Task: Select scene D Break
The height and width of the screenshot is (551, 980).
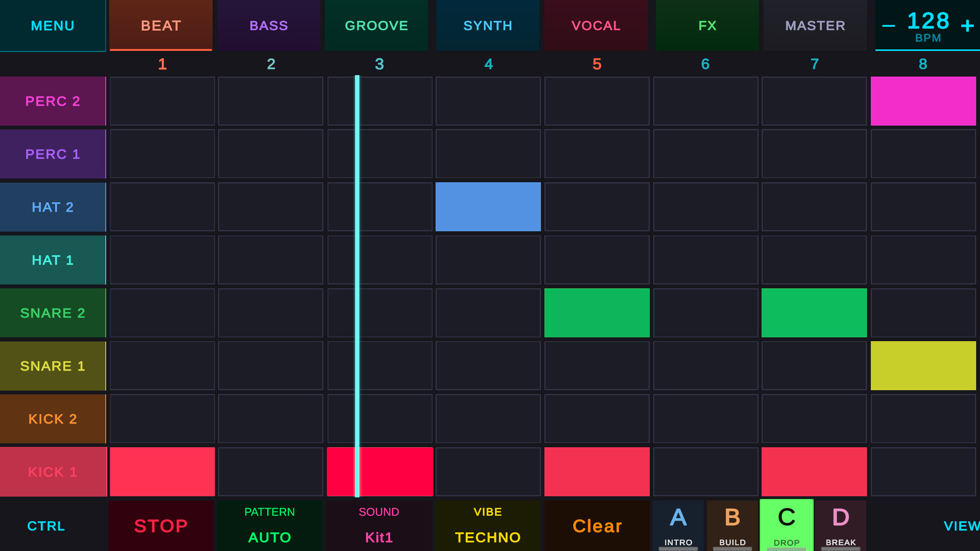Action: point(840,525)
